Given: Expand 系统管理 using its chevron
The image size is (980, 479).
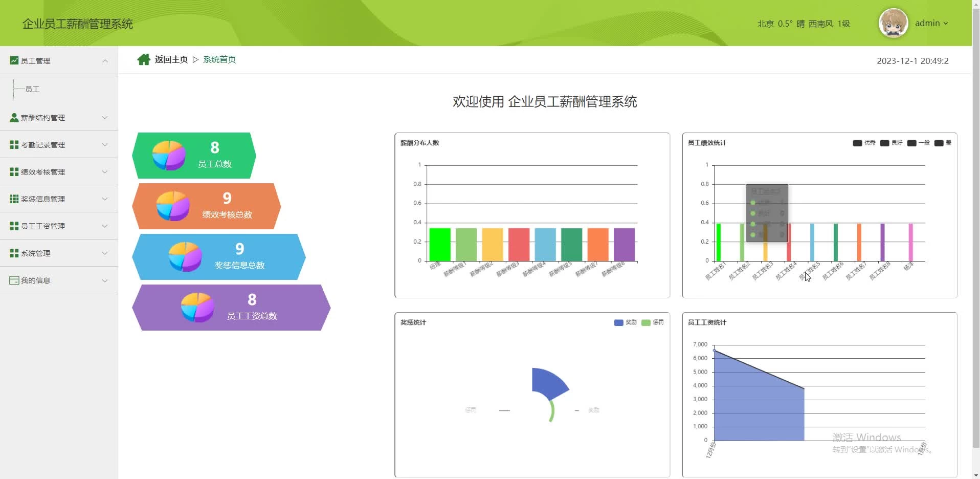Looking at the screenshot, I should click(x=105, y=253).
